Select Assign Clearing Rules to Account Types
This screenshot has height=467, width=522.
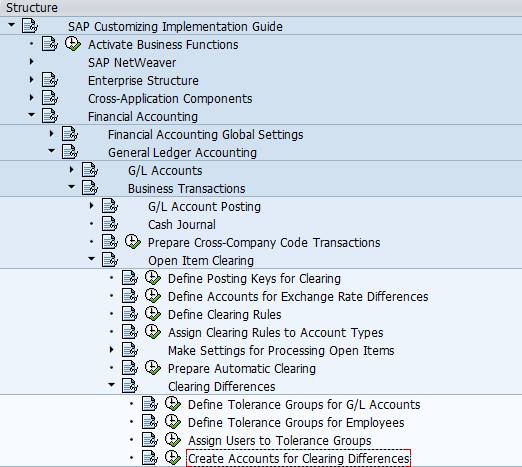pos(276,333)
